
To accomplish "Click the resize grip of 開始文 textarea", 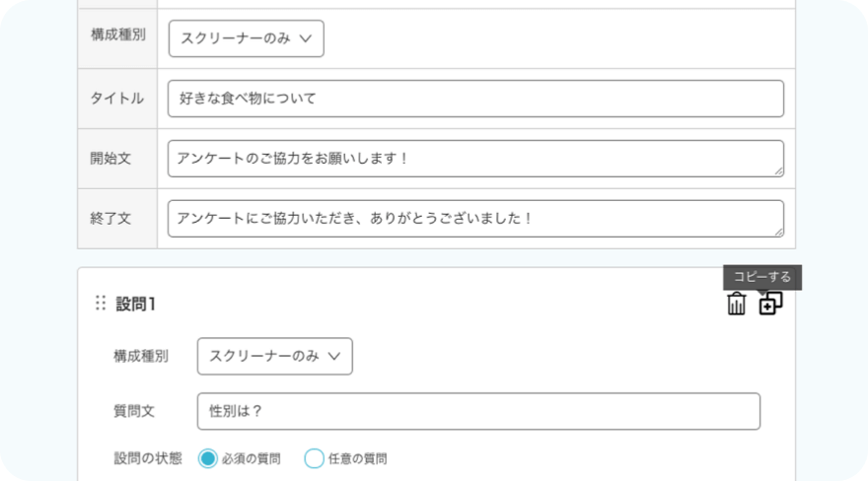I will click(778, 172).
